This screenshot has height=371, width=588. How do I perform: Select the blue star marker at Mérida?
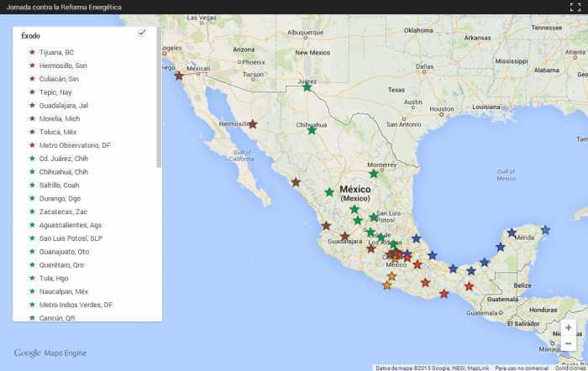click(x=512, y=233)
